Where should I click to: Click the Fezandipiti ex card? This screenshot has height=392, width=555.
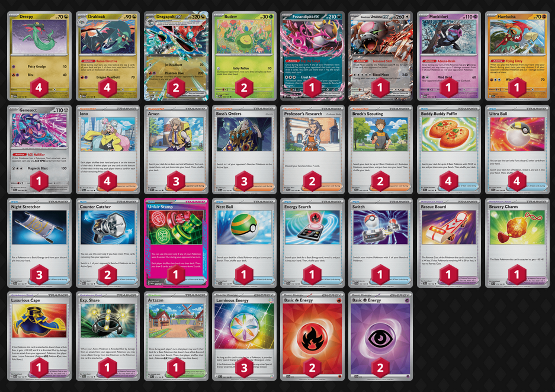click(x=312, y=56)
